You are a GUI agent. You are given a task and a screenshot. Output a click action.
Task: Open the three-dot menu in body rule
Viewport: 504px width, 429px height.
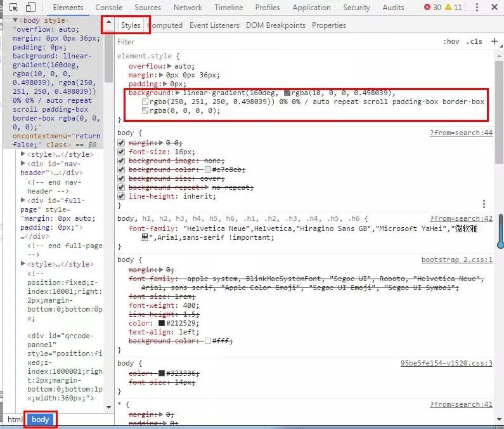(484, 204)
